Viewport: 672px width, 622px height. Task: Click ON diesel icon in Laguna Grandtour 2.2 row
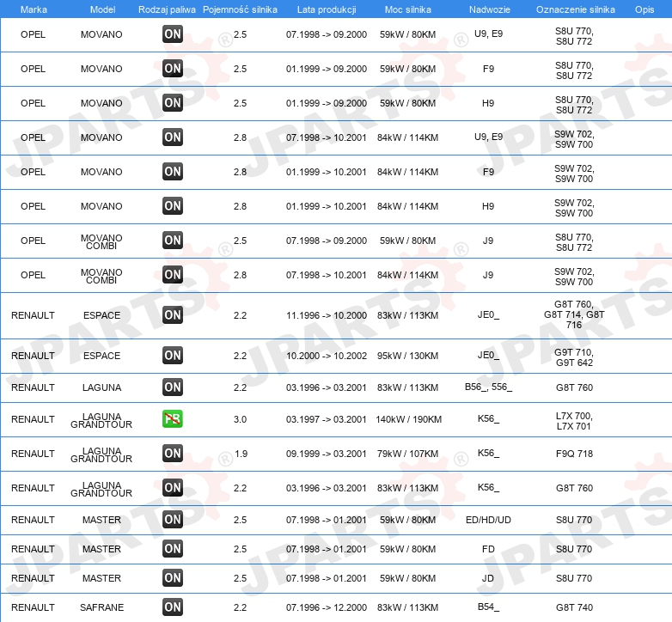pyautogui.click(x=173, y=487)
